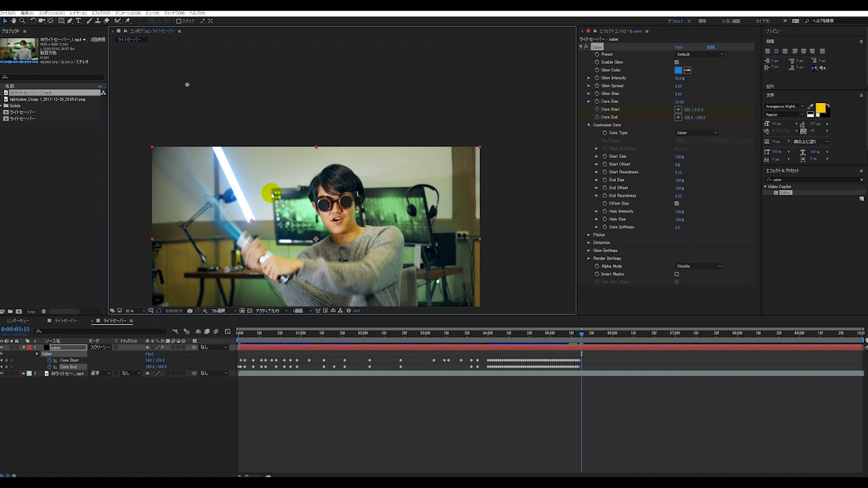Select the Brush tool
Screen dimensions: 868x488
click(89, 21)
